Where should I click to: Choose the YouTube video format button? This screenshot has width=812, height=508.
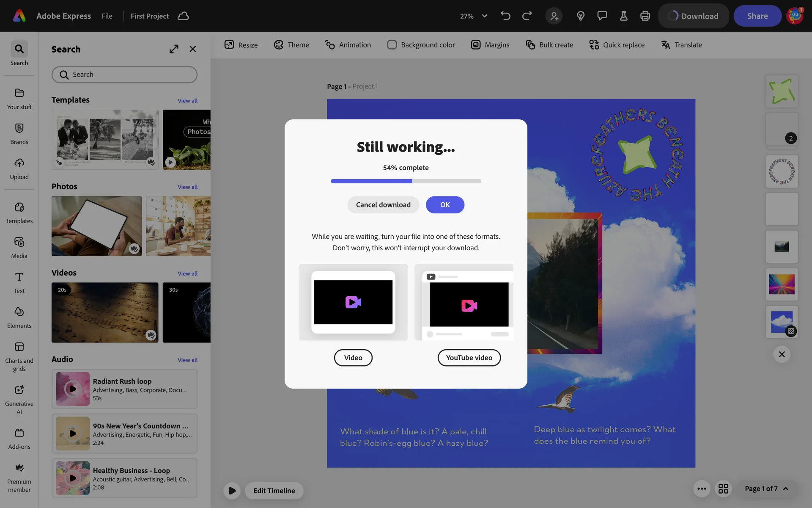coord(469,358)
